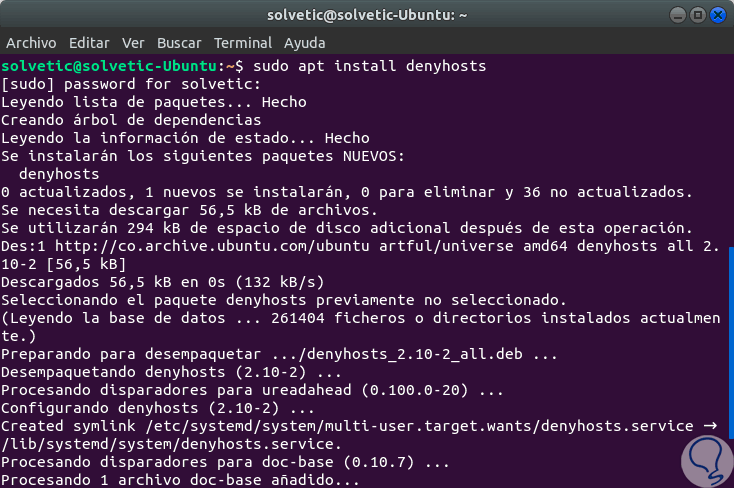Maximize the terminal window
Viewport: 734px width, 488px height.
coord(697,15)
